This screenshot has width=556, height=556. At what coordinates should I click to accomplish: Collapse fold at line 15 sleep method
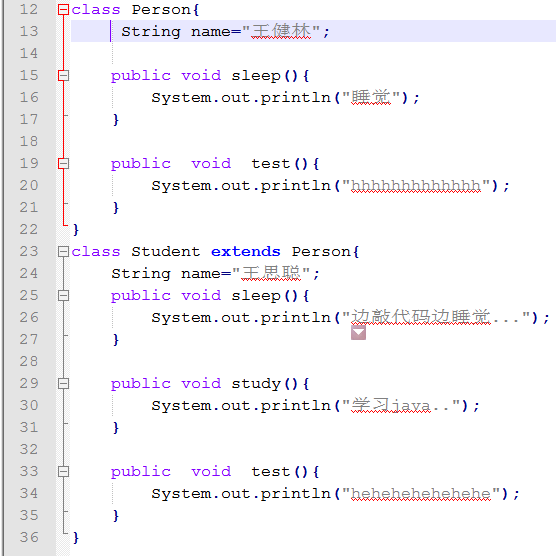coord(63,76)
